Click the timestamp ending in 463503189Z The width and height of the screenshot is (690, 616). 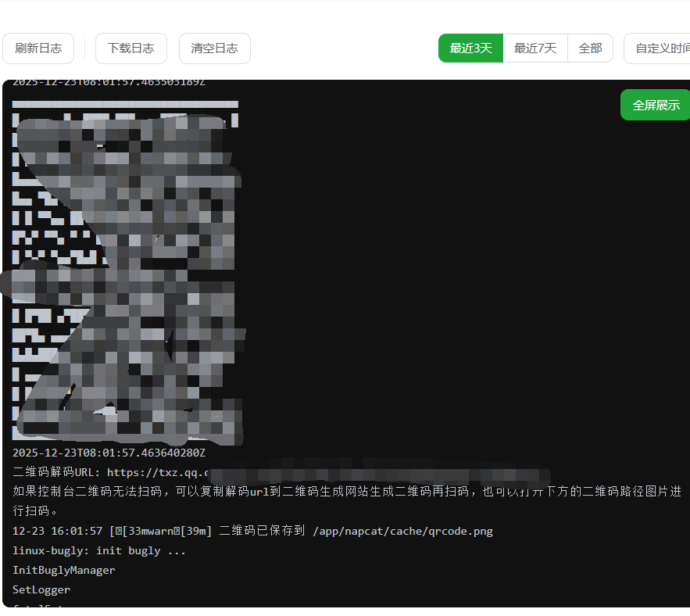pyautogui.click(x=109, y=82)
